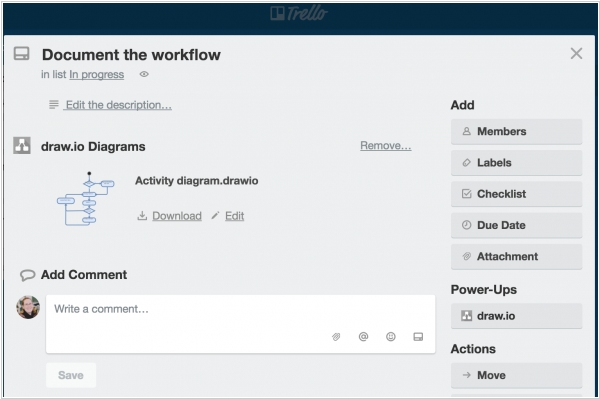The image size is (600, 399).
Task: Click the draw.io Diagrams section icon
Action: pyautogui.click(x=22, y=146)
